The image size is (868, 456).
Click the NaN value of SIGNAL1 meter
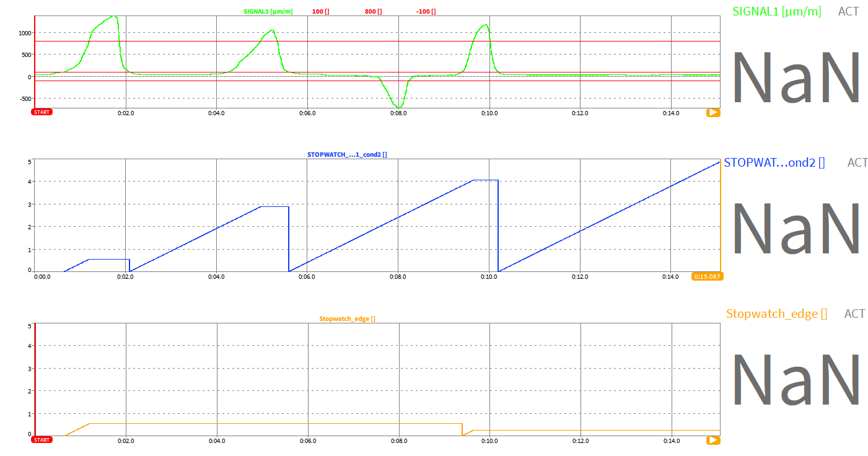coord(796,79)
